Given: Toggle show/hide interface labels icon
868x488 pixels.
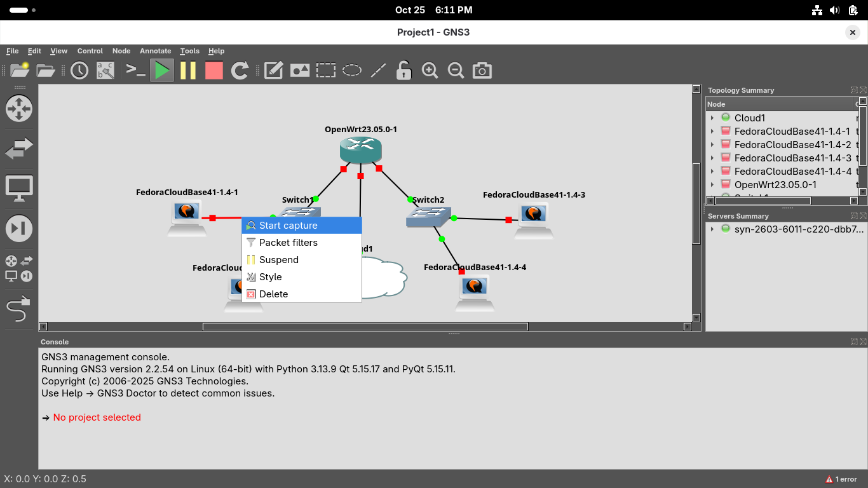Looking at the screenshot, I should 105,70.
